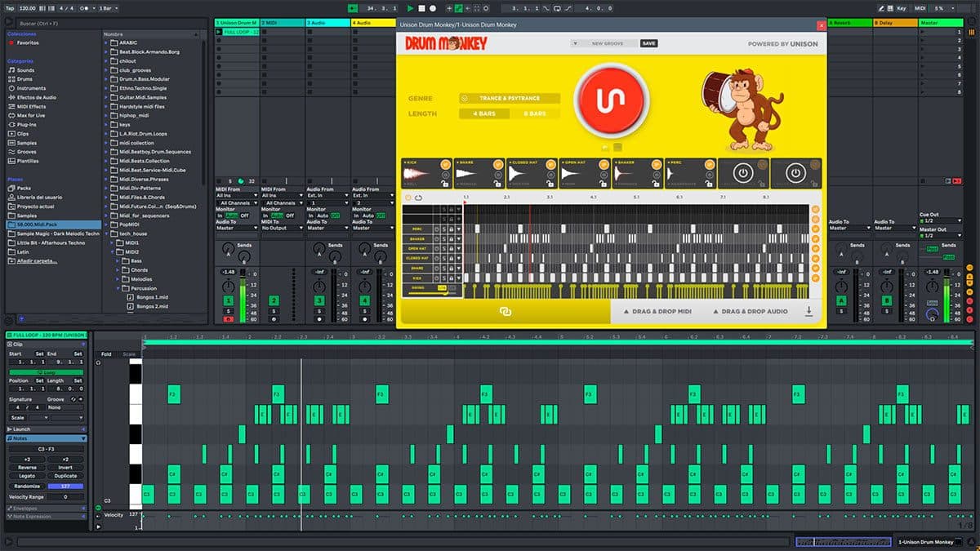Click the orange knob on the Kick slot
This screenshot has height=551, width=980.
(x=446, y=164)
